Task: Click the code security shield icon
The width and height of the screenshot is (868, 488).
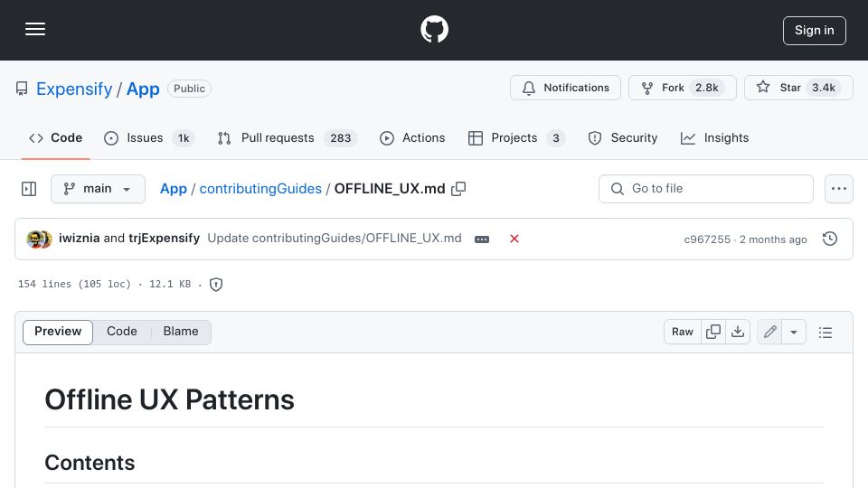Action: pyautogui.click(x=216, y=284)
